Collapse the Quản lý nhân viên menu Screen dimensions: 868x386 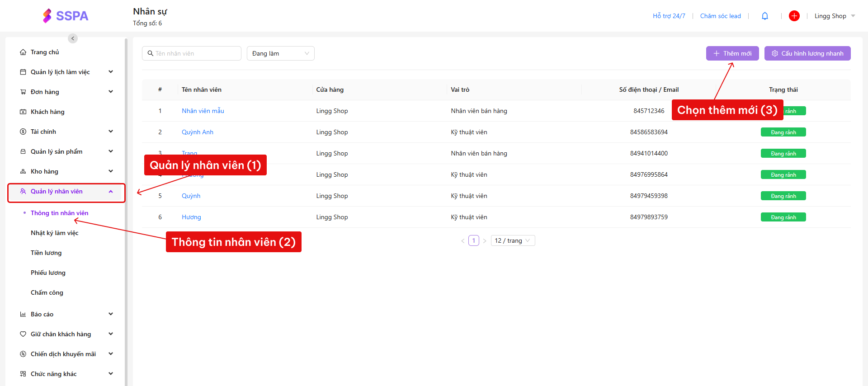pyautogui.click(x=111, y=192)
